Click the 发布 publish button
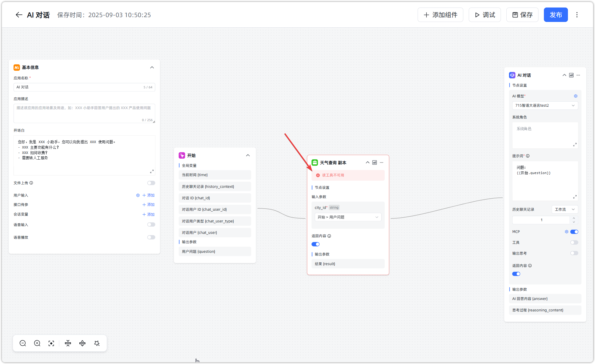 (x=556, y=15)
